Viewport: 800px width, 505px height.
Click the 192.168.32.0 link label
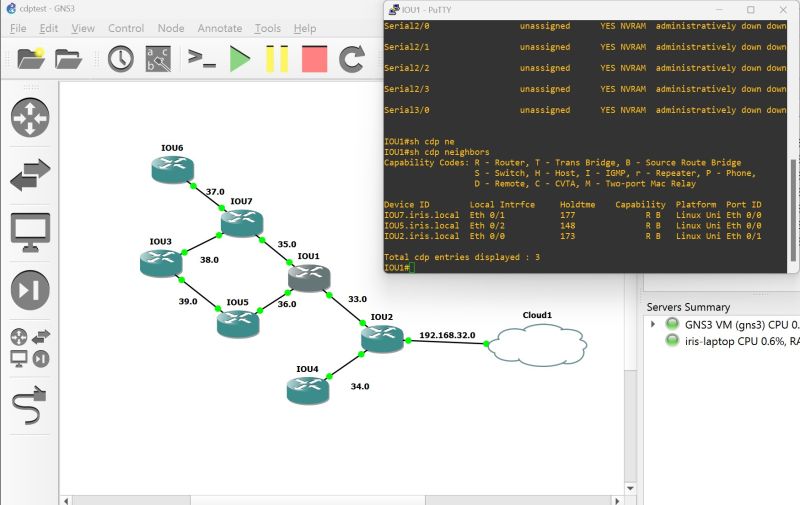(x=447, y=335)
